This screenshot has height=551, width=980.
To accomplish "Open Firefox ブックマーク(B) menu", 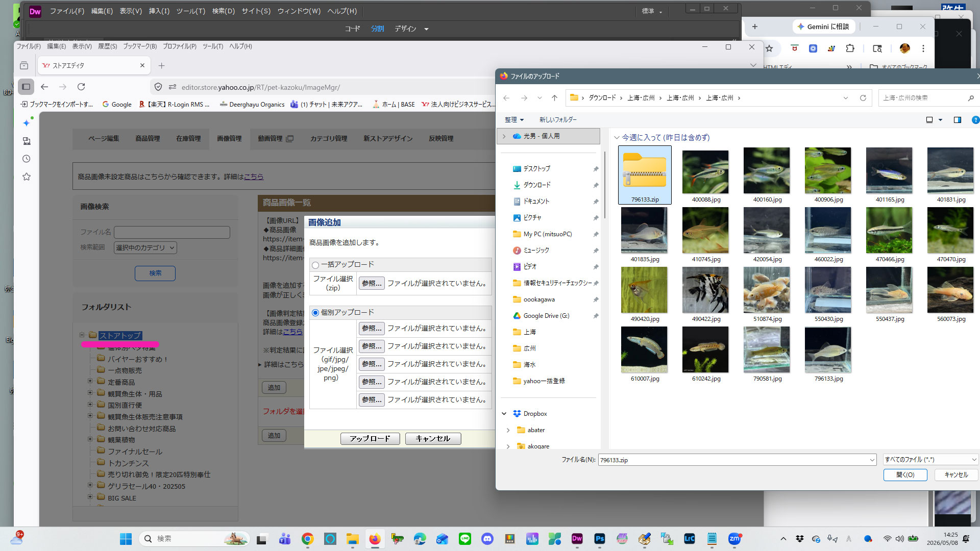I will point(140,46).
